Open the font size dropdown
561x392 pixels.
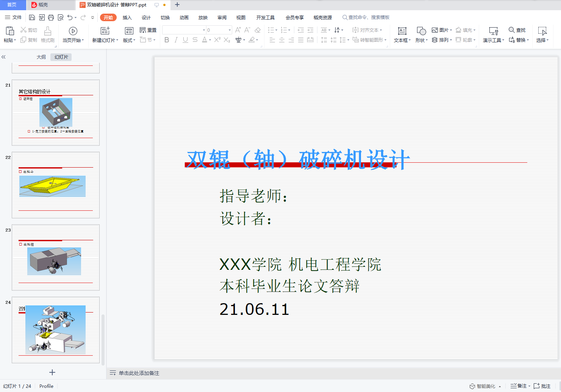(230, 30)
